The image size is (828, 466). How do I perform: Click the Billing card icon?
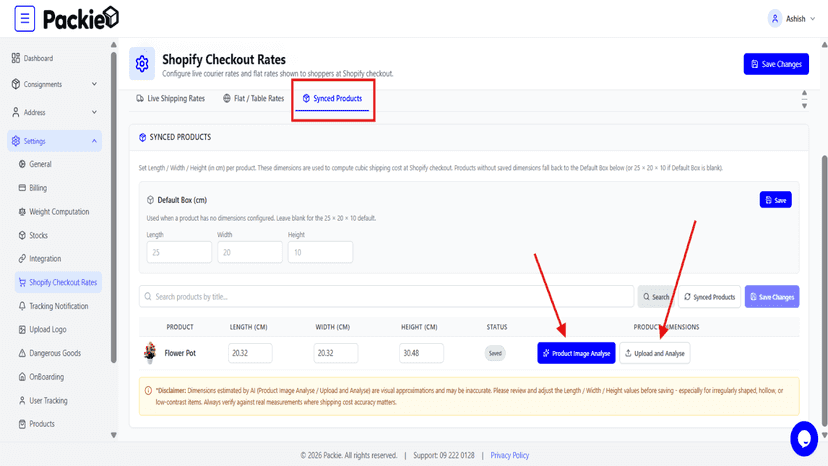pos(22,188)
